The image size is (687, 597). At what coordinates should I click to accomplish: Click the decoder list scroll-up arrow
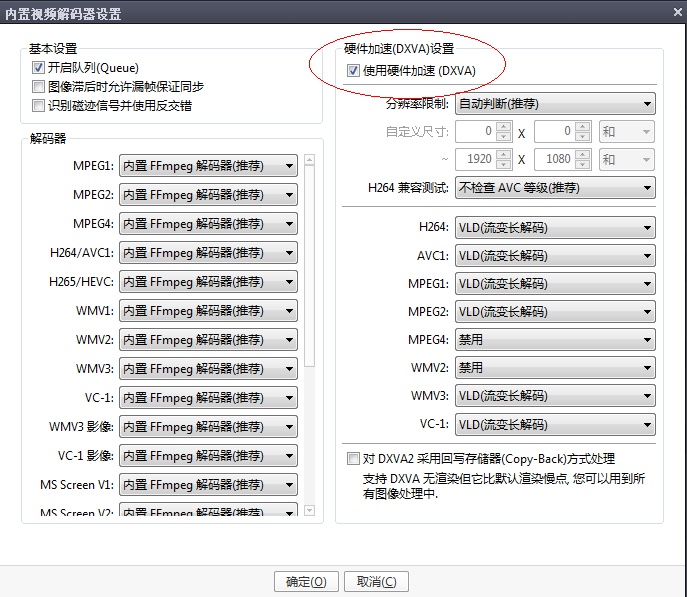tap(309, 160)
